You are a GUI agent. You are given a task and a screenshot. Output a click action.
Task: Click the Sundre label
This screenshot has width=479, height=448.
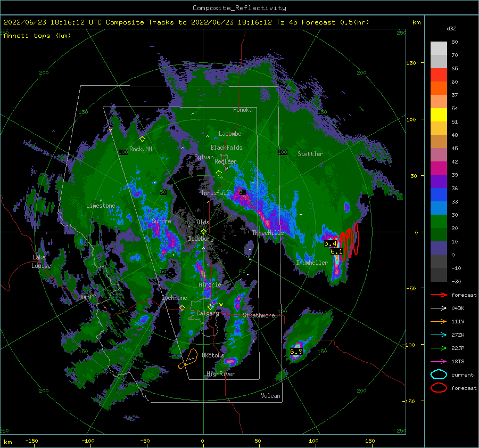point(161,221)
